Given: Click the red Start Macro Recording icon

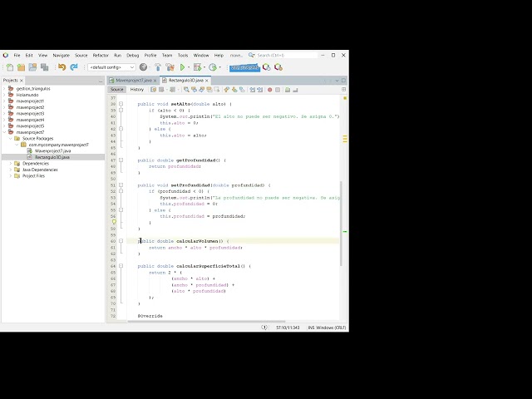Looking at the screenshot, I should click(269, 90).
